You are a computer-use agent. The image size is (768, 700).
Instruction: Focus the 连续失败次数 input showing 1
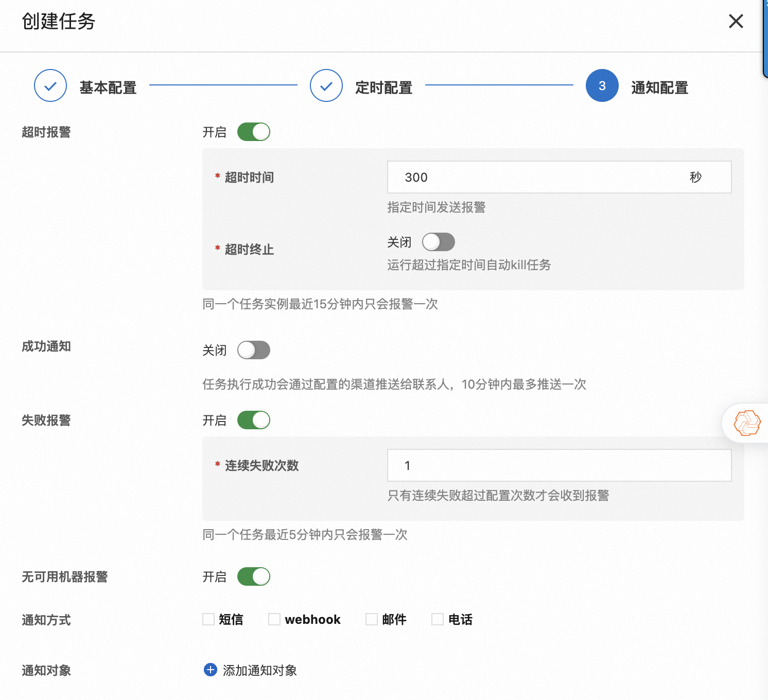(x=560, y=465)
